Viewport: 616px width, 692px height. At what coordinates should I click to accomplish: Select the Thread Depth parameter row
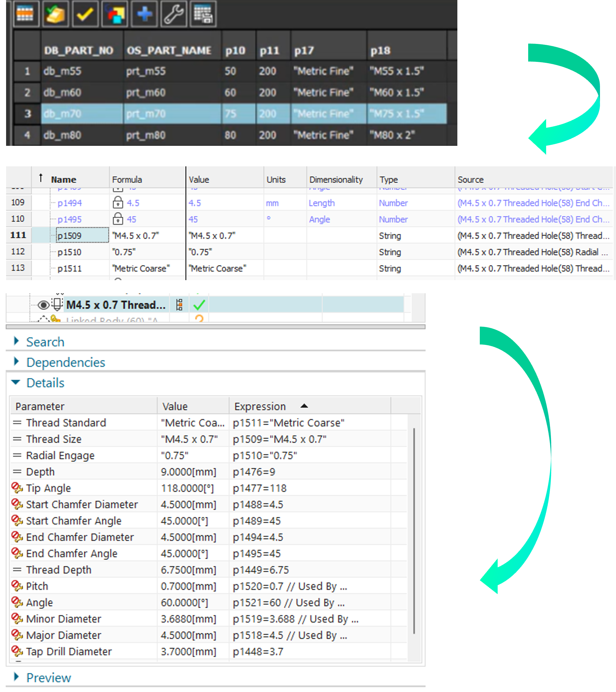click(59, 570)
